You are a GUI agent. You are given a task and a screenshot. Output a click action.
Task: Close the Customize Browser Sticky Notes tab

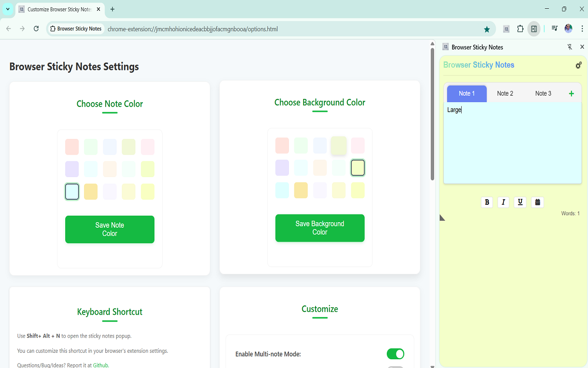pos(98,9)
